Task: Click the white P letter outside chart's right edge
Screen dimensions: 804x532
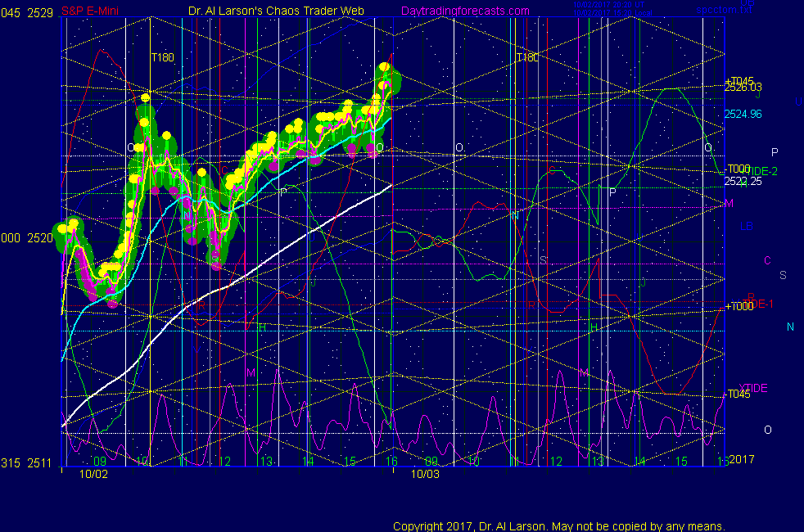Action: (775, 152)
